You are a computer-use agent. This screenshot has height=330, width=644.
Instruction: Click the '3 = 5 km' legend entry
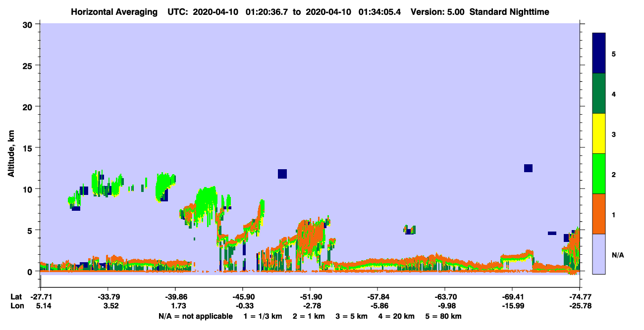[x=352, y=316]
